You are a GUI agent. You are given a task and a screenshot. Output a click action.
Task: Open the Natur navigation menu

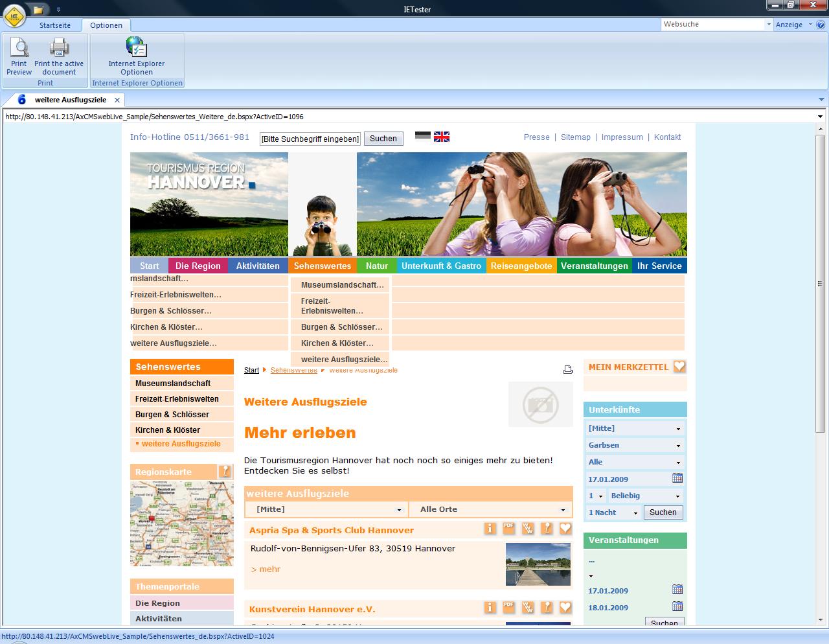pos(376,266)
